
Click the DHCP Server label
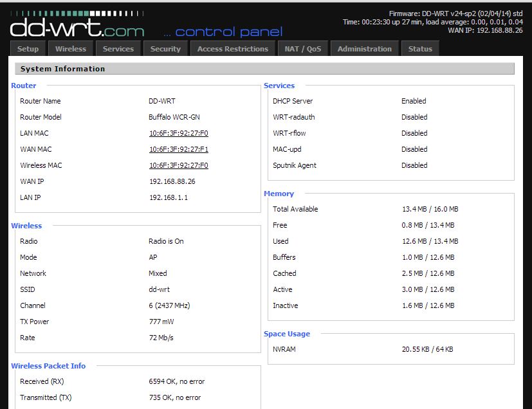[x=293, y=101]
